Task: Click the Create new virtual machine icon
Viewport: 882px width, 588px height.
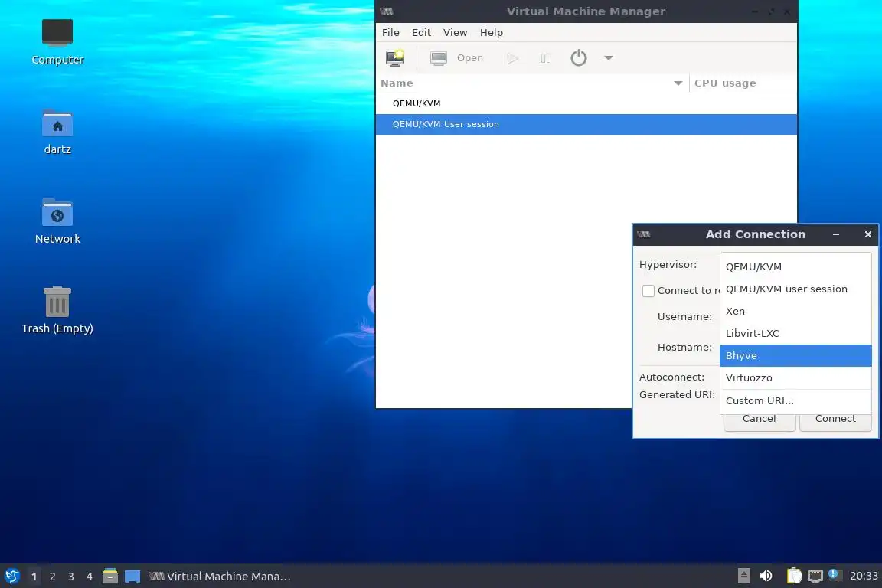Action: 395,58
